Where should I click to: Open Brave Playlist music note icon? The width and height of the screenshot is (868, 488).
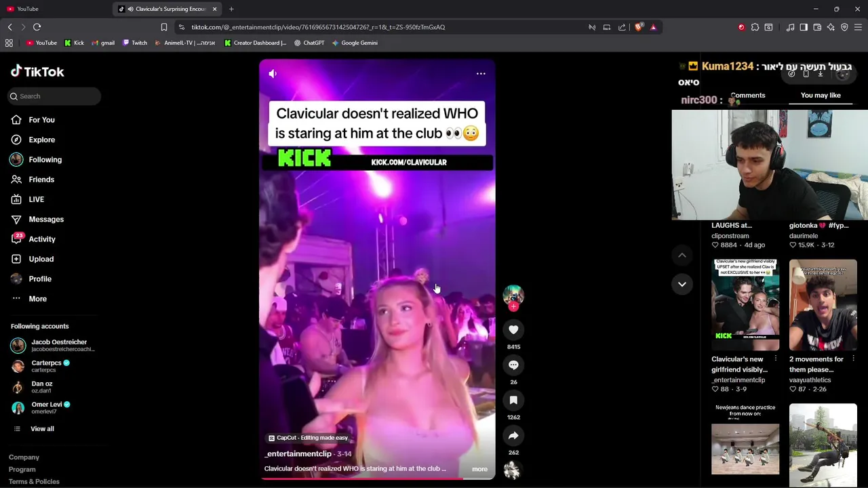click(790, 27)
